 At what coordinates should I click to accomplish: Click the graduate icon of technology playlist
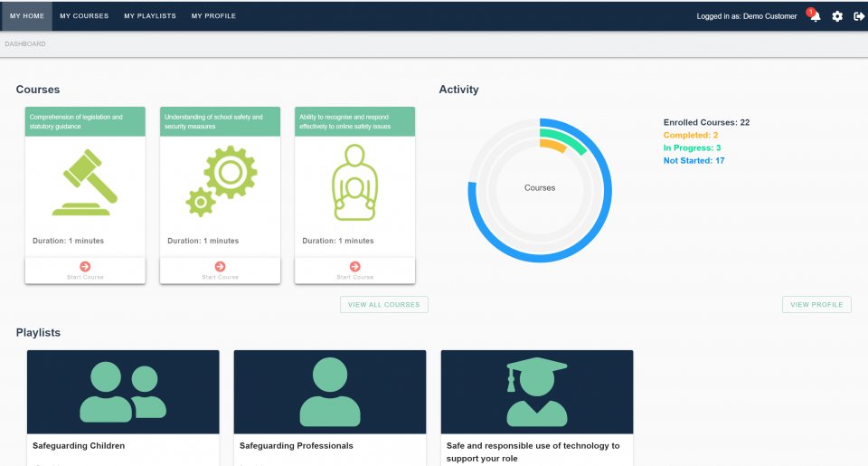[x=537, y=392]
